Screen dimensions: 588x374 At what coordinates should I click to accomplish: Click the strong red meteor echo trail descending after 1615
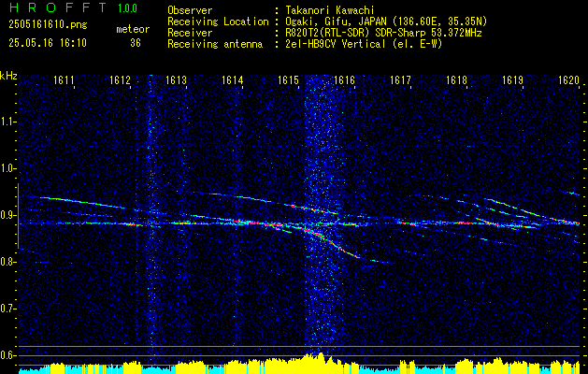tap(330, 242)
